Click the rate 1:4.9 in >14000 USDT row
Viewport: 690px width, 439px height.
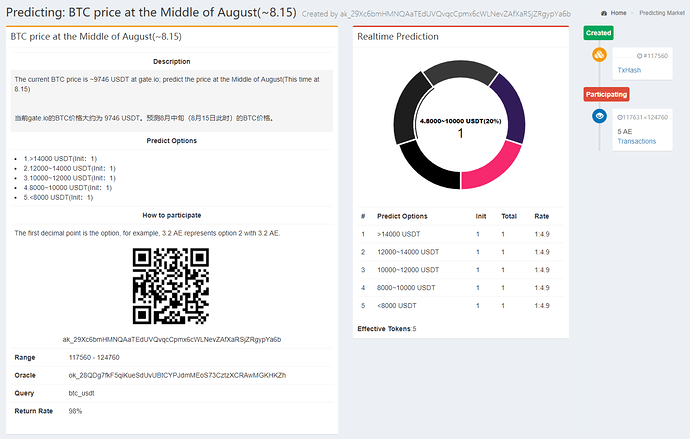(542, 234)
